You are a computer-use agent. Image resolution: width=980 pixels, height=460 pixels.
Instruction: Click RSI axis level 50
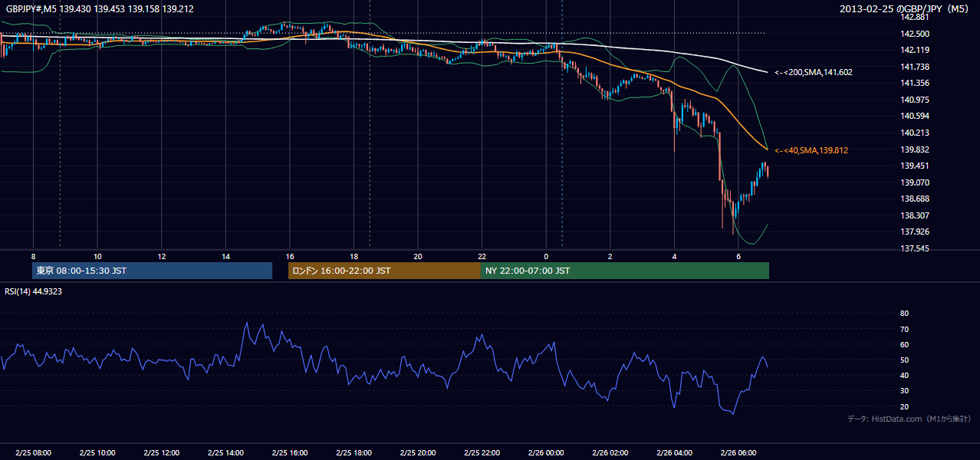(904, 360)
